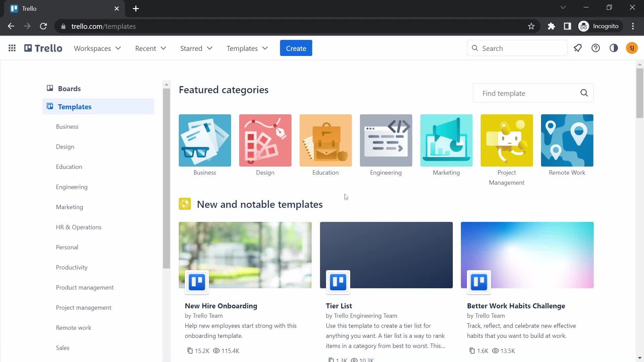Open the Starred boards dropdown
Viewport: 644px width, 362px height.
[x=196, y=48]
